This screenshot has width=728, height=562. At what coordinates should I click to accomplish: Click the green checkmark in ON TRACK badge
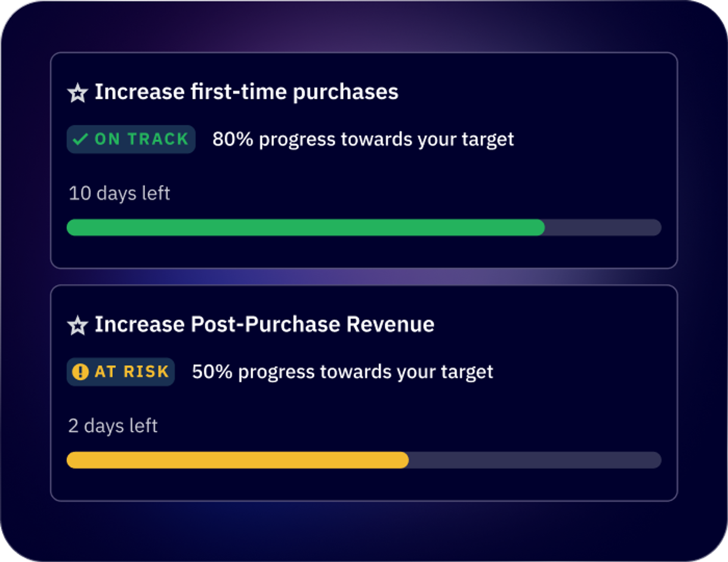[x=80, y=139]
